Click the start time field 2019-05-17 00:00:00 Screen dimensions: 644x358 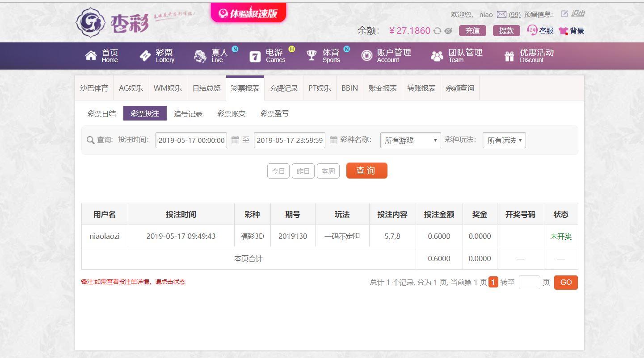[x=191, y=140]
